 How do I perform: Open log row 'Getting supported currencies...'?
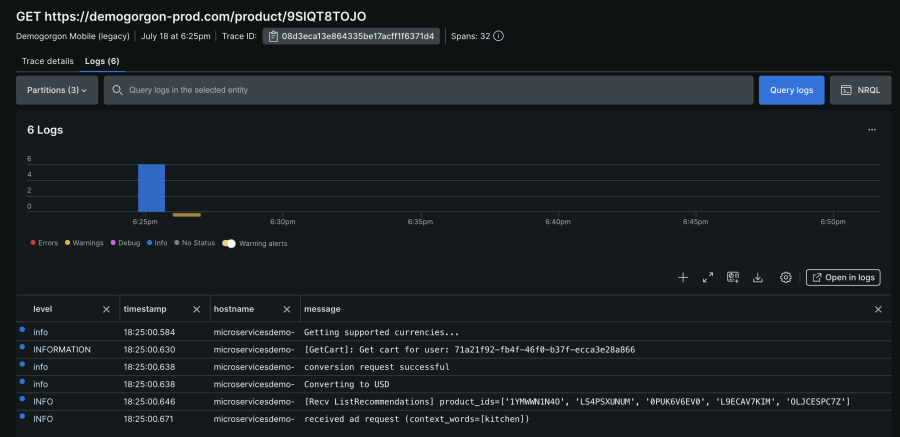coord(453,332)
